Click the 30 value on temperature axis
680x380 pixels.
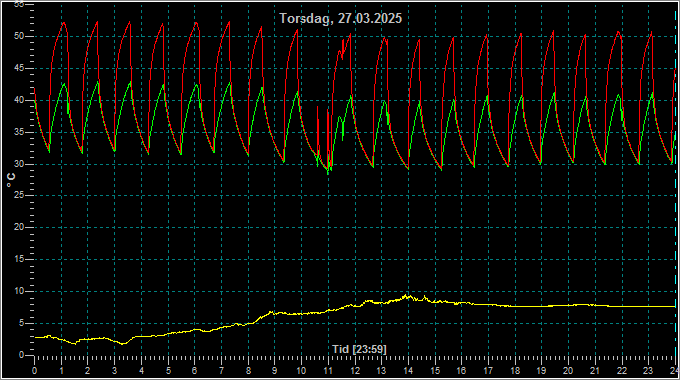(19, 164)
